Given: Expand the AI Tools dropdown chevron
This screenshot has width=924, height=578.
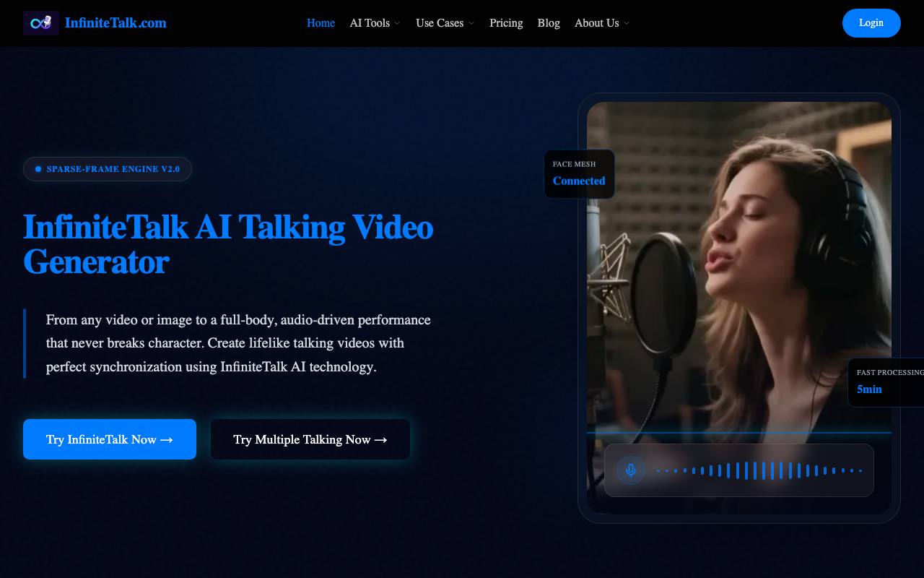Looking at the screenshot, I should coord(397,23).
